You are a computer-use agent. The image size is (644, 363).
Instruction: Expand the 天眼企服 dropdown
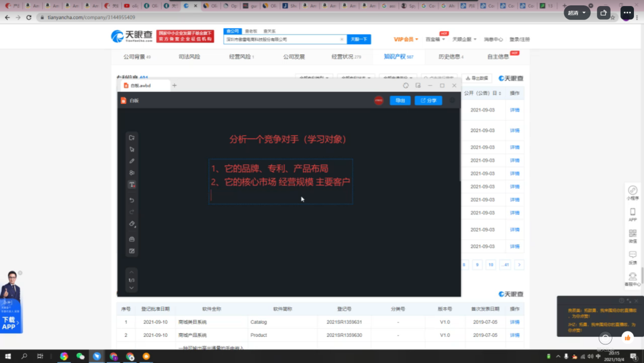464,39
